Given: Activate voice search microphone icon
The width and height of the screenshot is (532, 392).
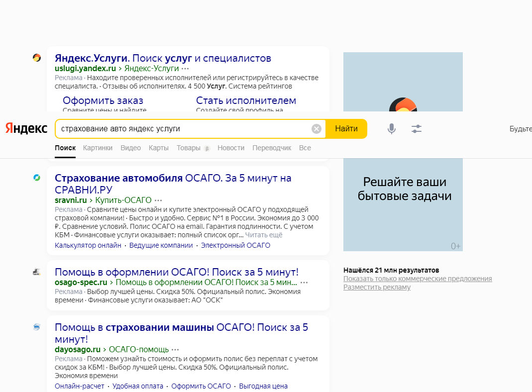Looking at the screenshot, I should 392,129.
